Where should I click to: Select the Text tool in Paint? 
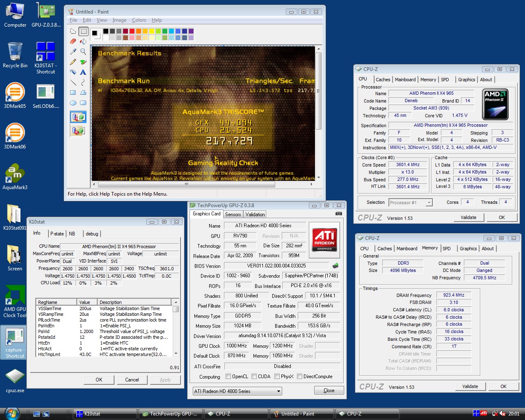pyautogui.click(x=83, y=72)
